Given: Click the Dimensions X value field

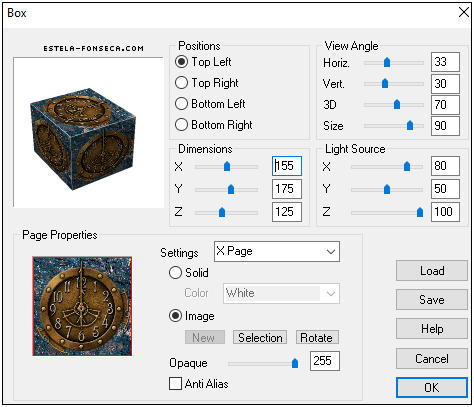Looking at the screenshot, I should pyautogui.click(x=287, y=166).
